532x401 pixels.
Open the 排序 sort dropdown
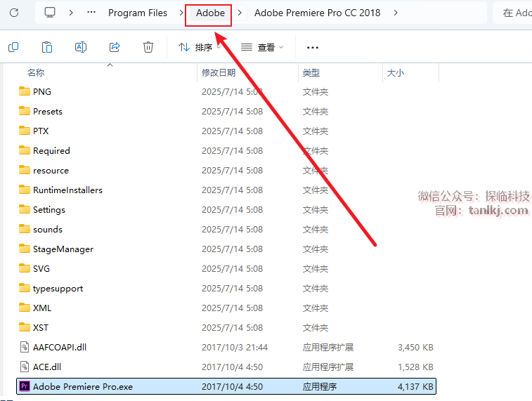(x=199, y=48)
